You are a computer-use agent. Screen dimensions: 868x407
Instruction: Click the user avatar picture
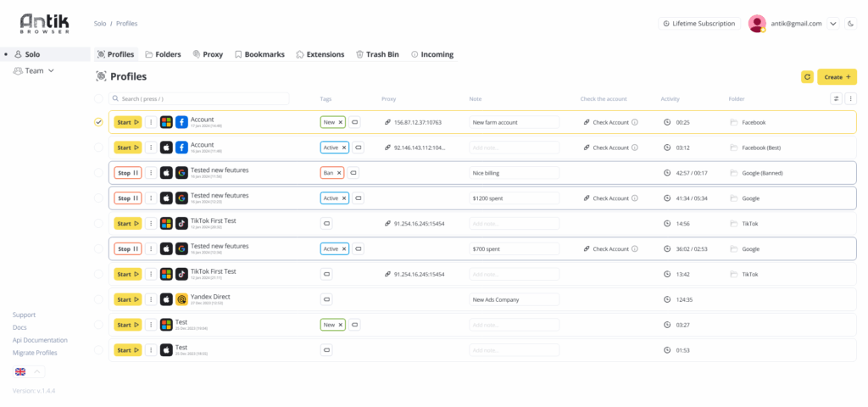point(757,24)
